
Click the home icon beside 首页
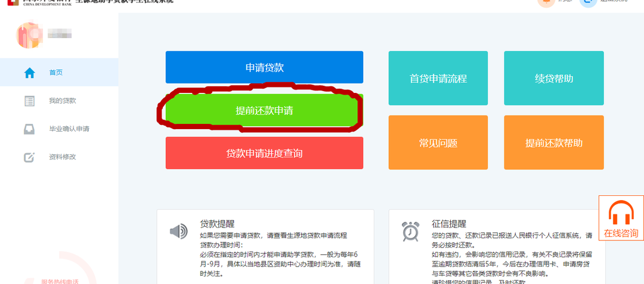29,73
